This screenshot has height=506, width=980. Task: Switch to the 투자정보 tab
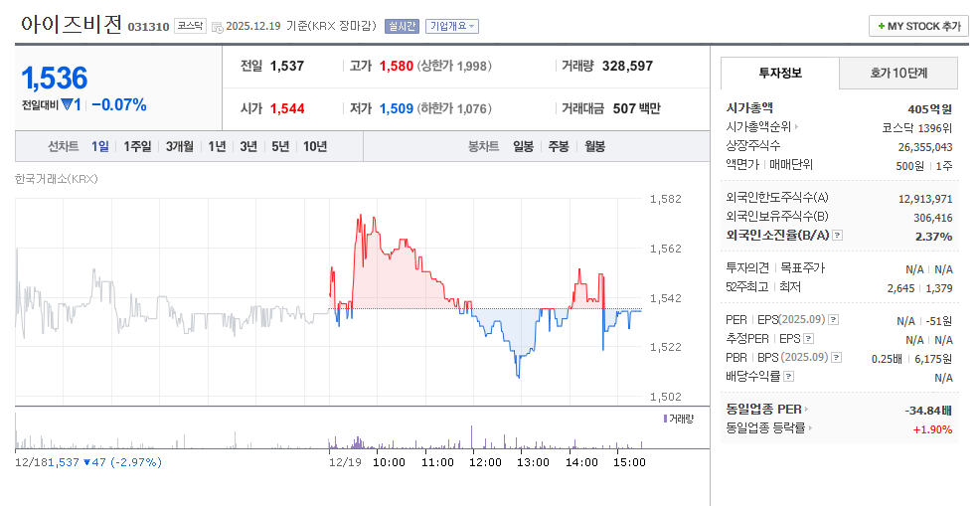pyautogui.click(x=780, y=73)
